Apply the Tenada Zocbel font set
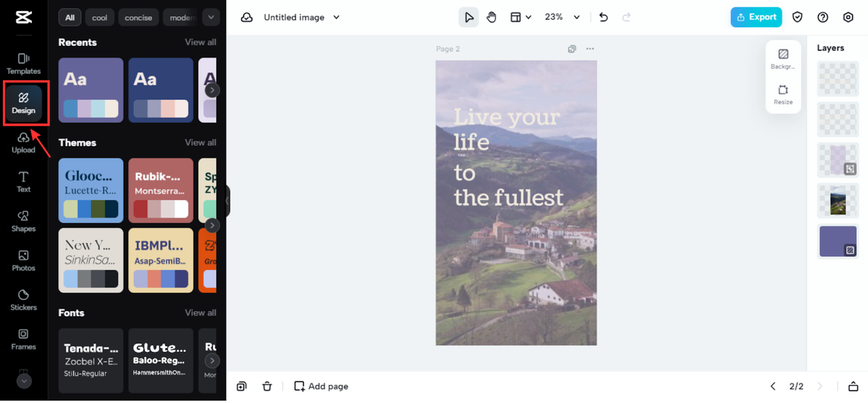 point(91,360)
